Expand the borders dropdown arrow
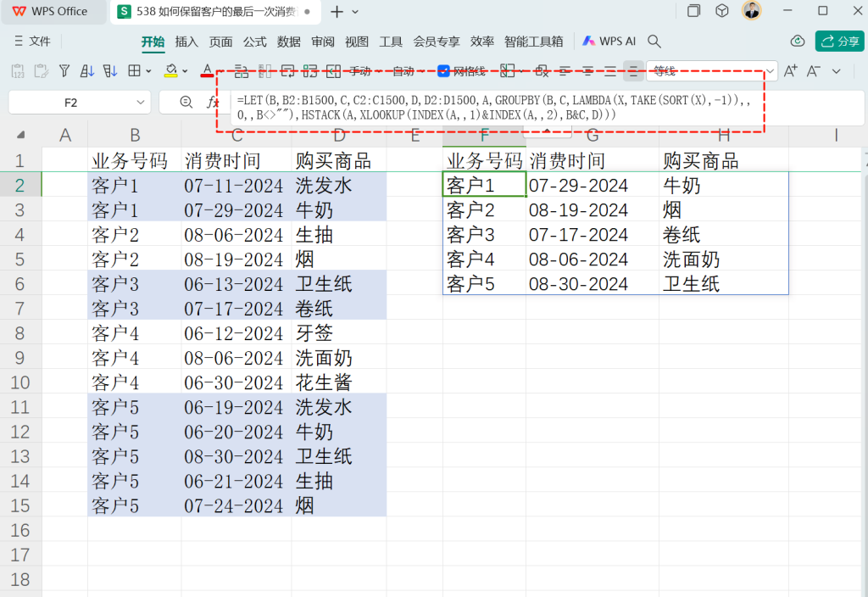This screenshot has height=597, width=868. pos(149,71)
